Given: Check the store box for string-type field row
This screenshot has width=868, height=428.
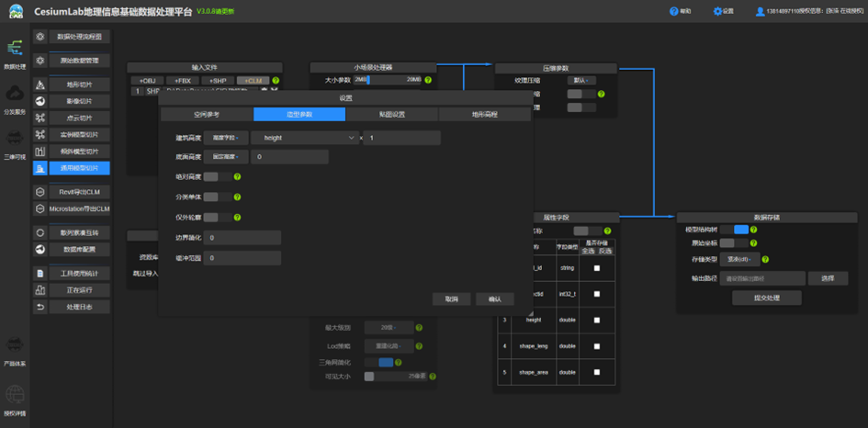Looking at the screenshot, I should (597, 268).
